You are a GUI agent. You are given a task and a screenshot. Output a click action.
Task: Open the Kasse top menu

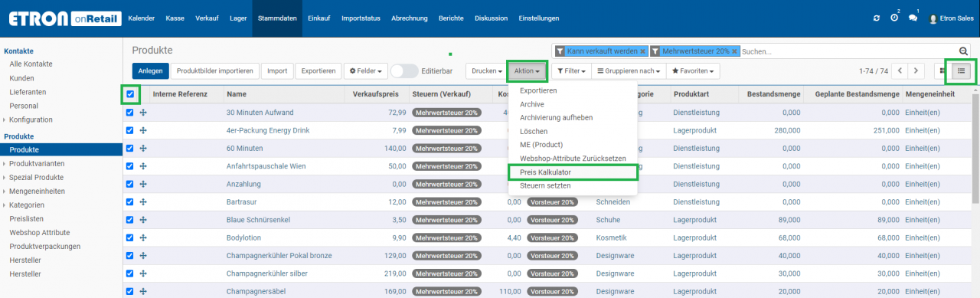coord(175,18)
